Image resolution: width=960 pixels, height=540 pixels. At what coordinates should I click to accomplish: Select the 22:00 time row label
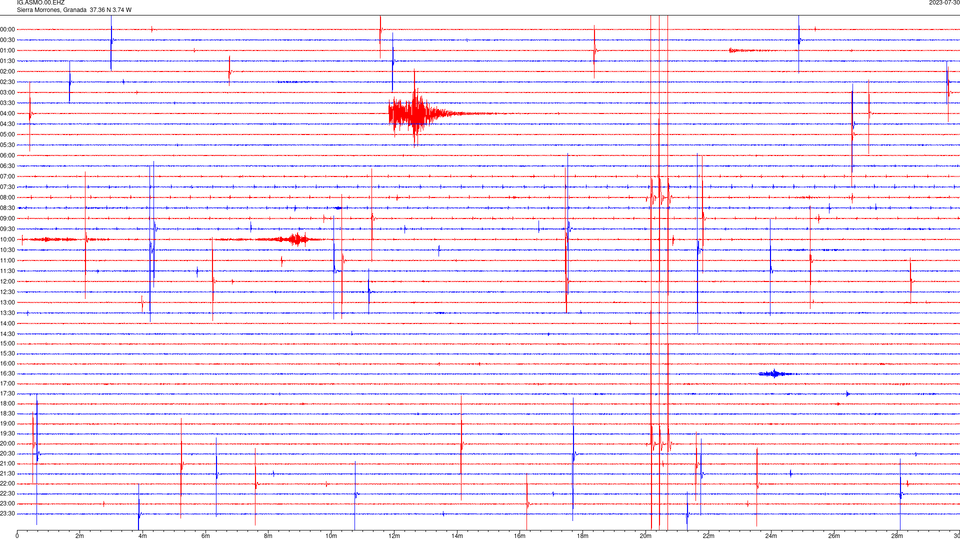coord(8,483)
